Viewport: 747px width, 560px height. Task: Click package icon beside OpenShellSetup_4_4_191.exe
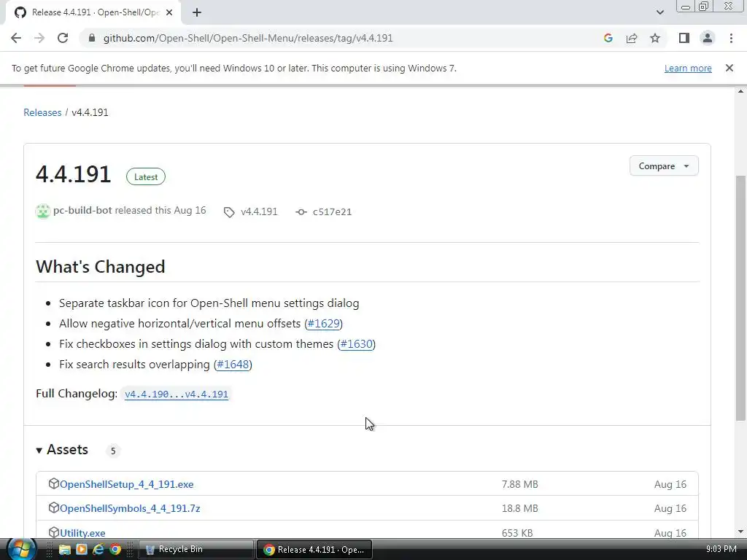pyautogui.click(x=54, y=484)
